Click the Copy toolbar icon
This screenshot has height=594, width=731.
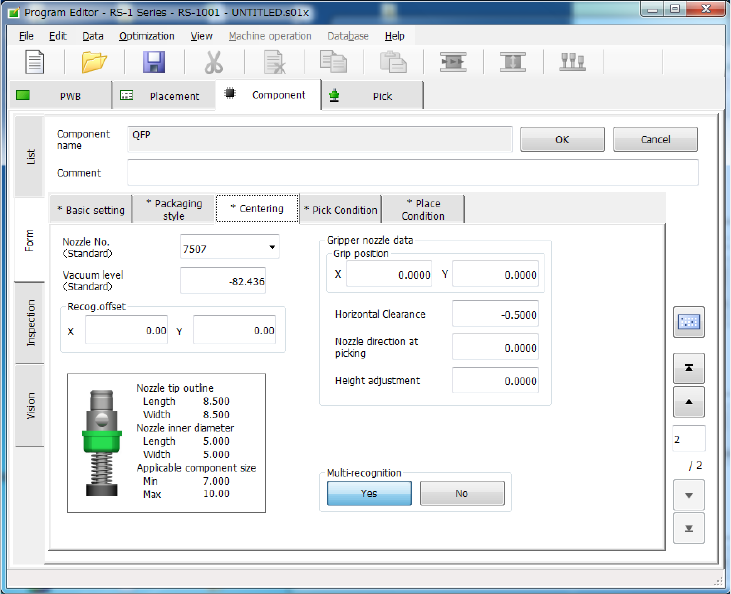tap(333, 62)
